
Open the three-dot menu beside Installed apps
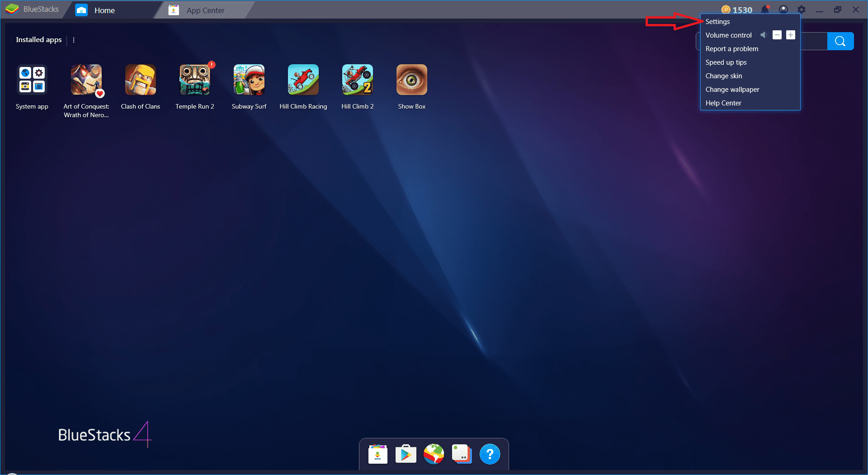[74, 40]
